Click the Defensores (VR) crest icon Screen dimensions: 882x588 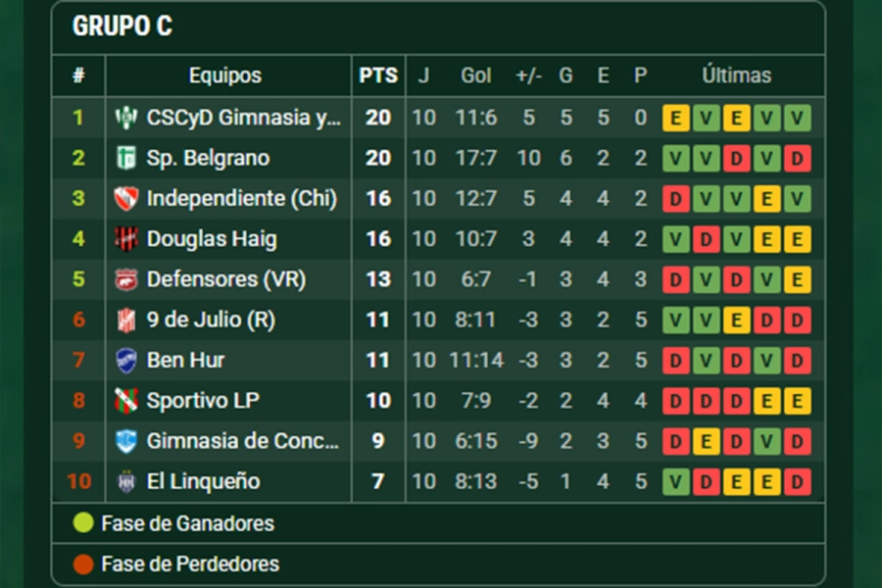pos(126,279)
